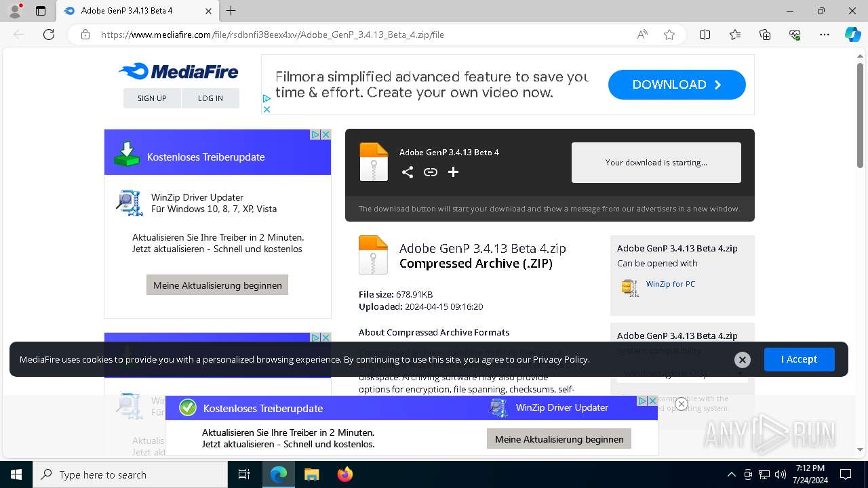The width and height of the screenshot is (868, 488).
Task: Click the MediaFire logo
Action: pyautogui.click(x=178, y=71)
